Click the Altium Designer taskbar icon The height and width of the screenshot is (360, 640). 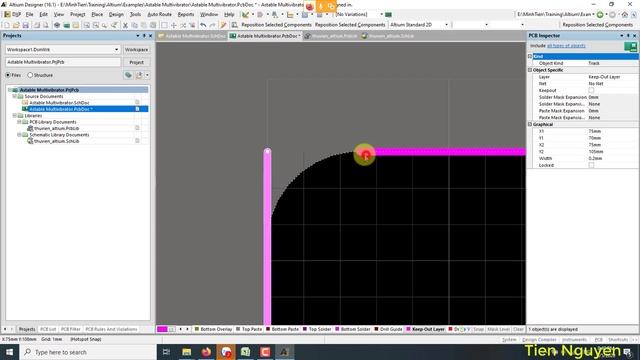[284, 352]
